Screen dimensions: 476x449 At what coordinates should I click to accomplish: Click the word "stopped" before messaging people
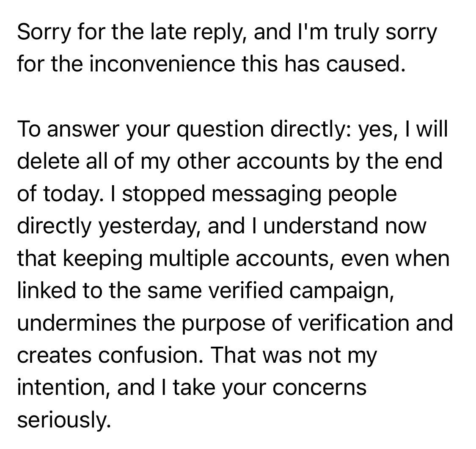click(x=164, y=194)
